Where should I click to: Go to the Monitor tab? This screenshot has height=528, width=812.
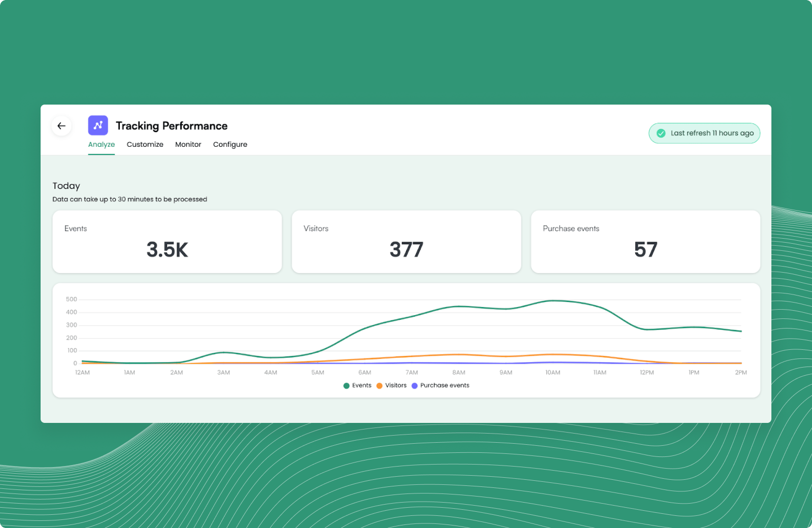pyautogui.click(x=188, y=145)
